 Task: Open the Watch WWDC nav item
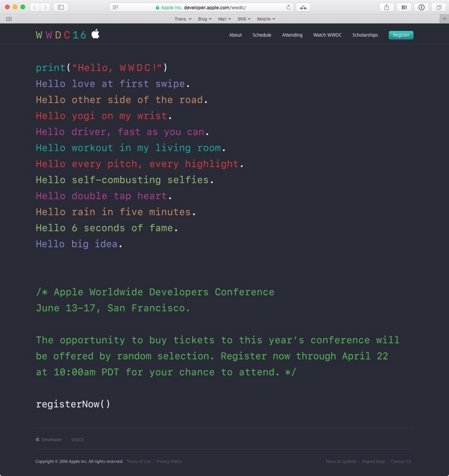[328, 35]
